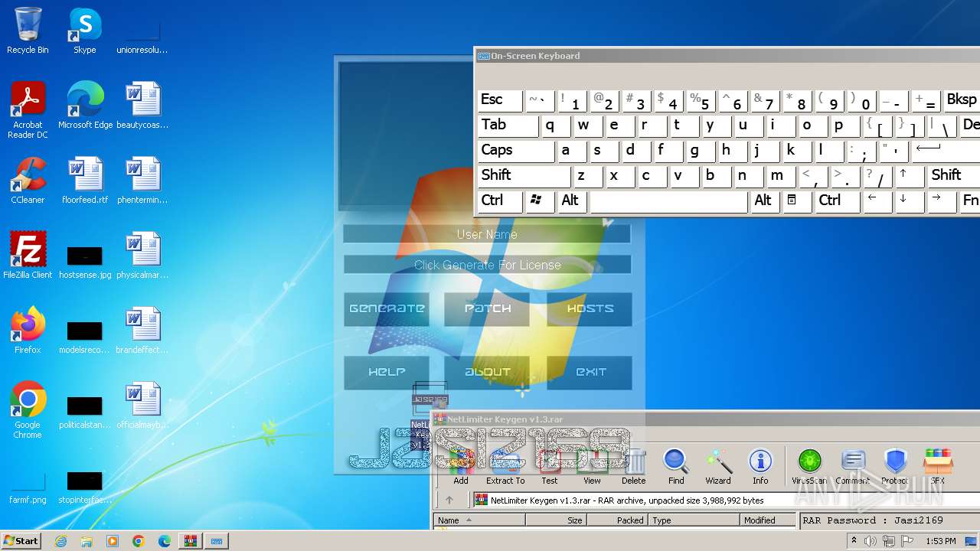
Task: Toggle right Alt key on On-Screen Keyboard
Action: point(765,201)
